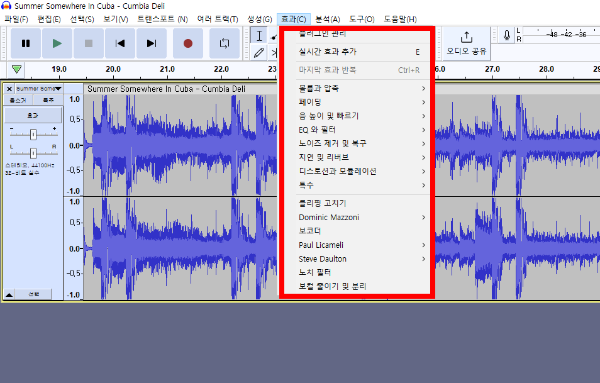Image resolution: width=600 pixels, height=383 pixels.
Task: Click the 오디오 공유 share audio button
Action: (466, 43)
